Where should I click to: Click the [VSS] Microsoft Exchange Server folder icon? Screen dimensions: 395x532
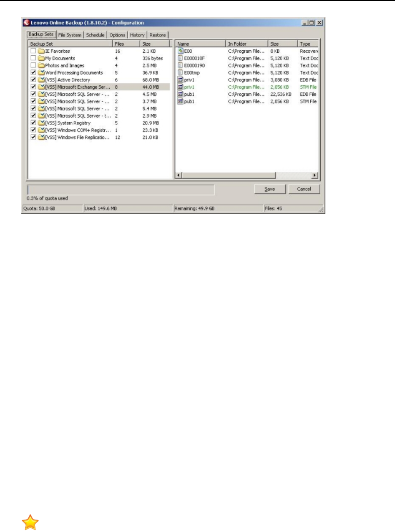point(41,87)
